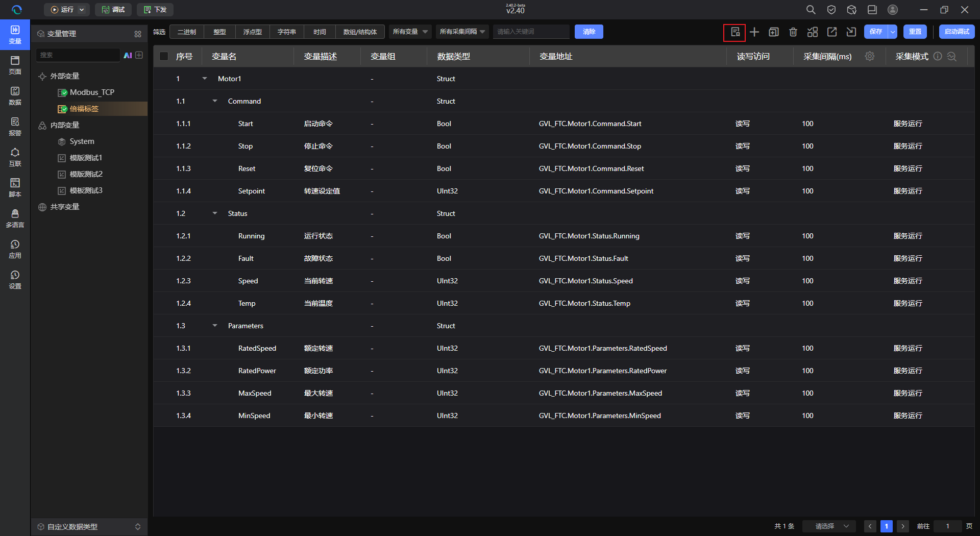Click the 保存 button

coord(876,32)
